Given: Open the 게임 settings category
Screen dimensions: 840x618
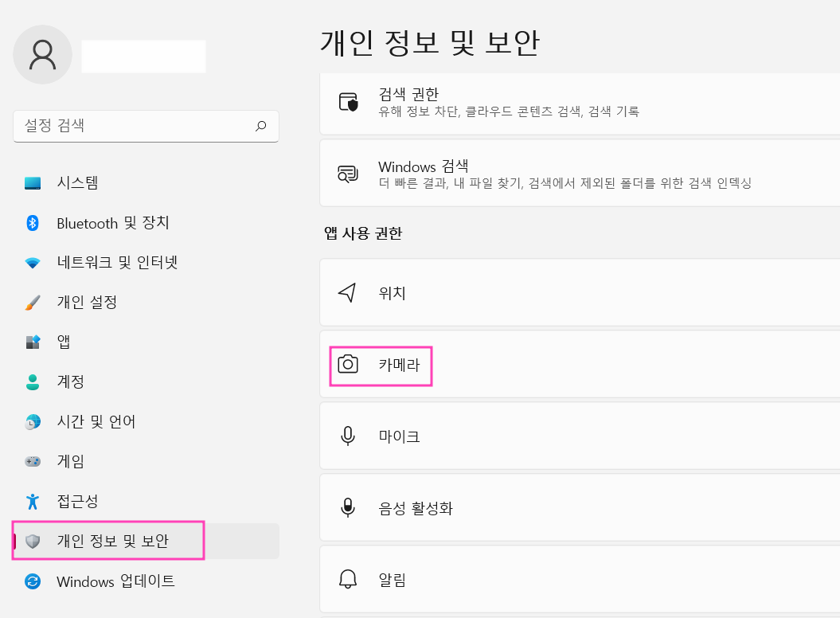Looking at the screenshot, I should (x=146, y=461).
